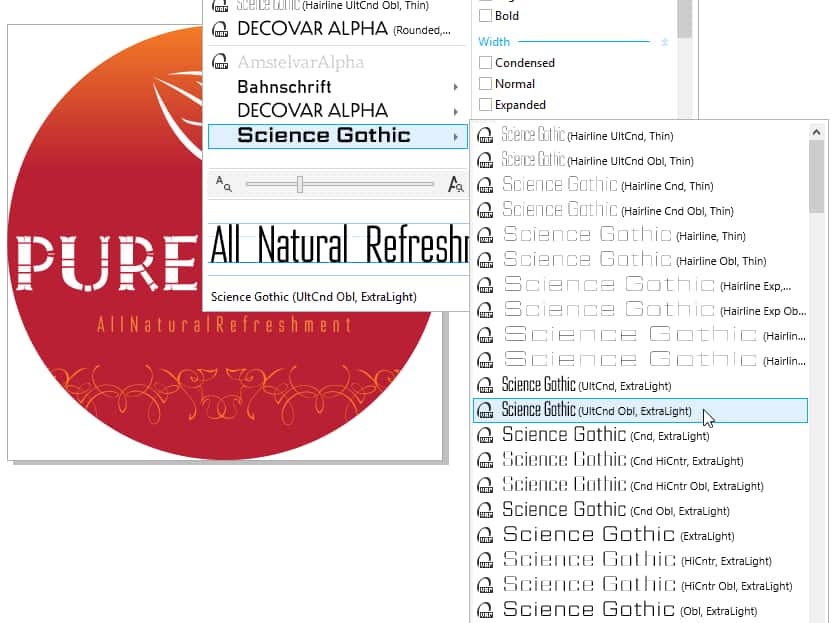Check the Condensed width checkbox
Viewport: 833px width, 623px height.
point(486,63)
